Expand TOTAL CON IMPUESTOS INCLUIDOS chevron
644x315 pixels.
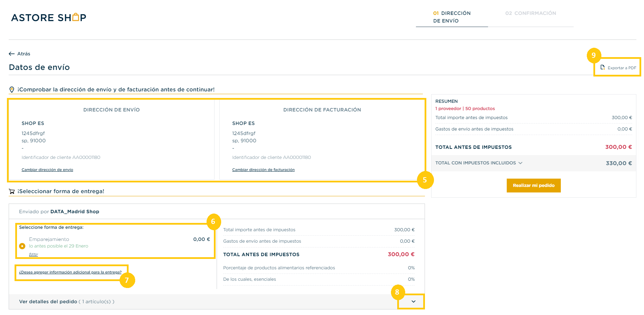tap(520, 163)
